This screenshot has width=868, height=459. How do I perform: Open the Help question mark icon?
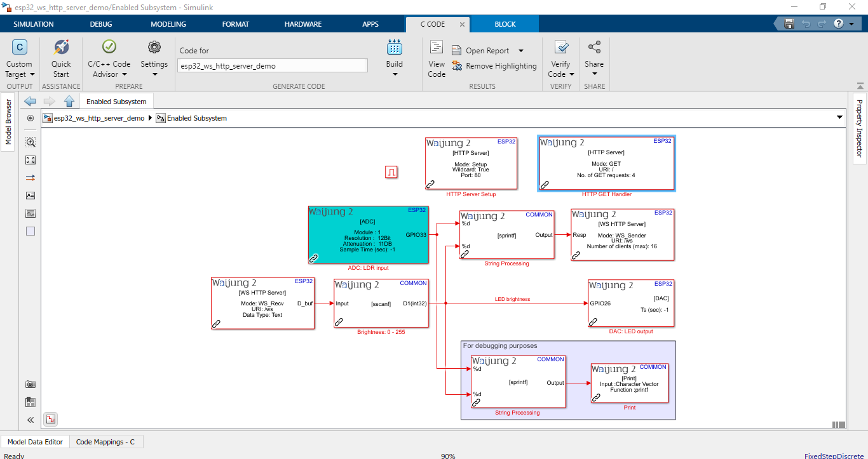(838, 23)
